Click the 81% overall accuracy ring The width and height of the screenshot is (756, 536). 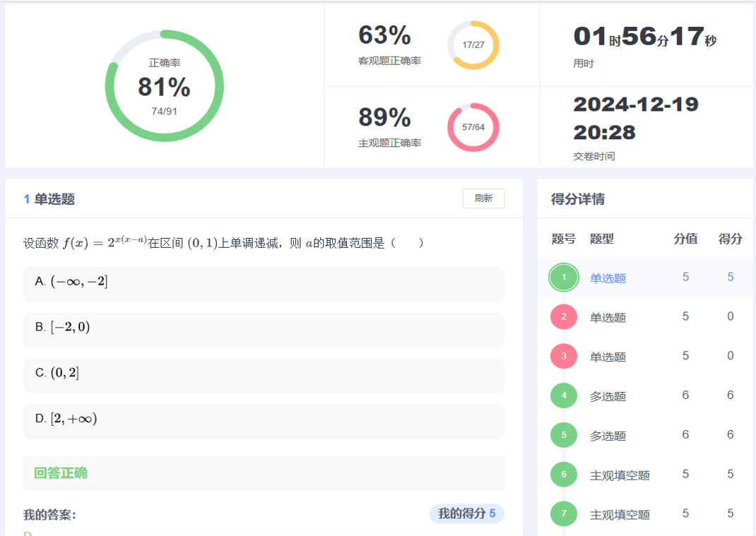(x=164, y=86)
